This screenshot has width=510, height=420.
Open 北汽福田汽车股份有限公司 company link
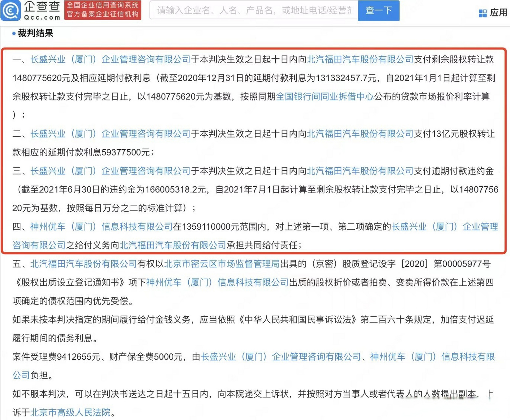coord(360,59)
